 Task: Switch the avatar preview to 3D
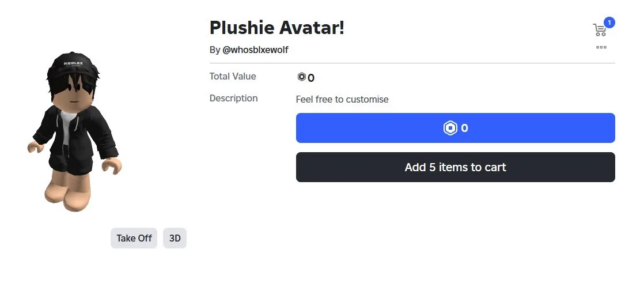175,238
